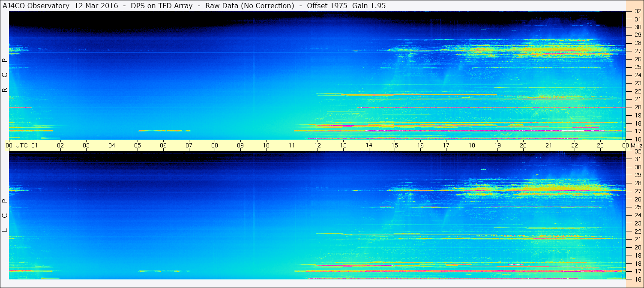The height and width of the screenshot is (288, 644).
Task: Select hour 03 on the UTC time axis
Action: [86, 145]
